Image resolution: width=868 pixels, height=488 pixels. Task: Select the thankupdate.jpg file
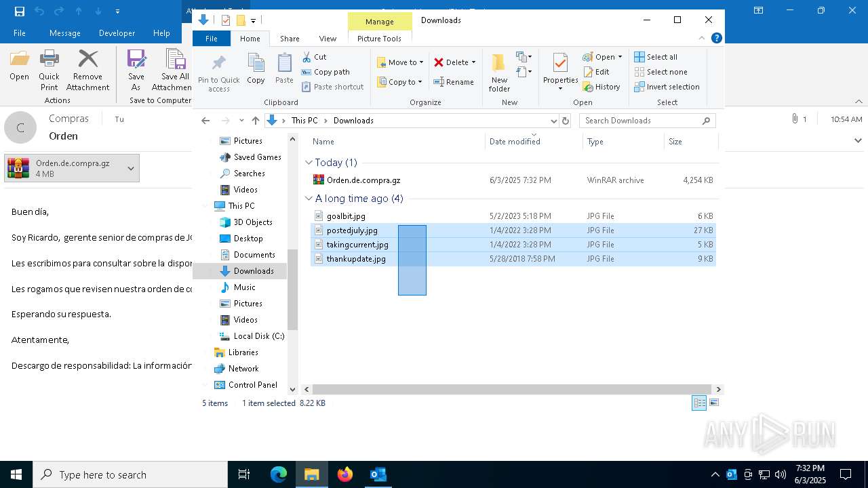(x=513, y=259)
